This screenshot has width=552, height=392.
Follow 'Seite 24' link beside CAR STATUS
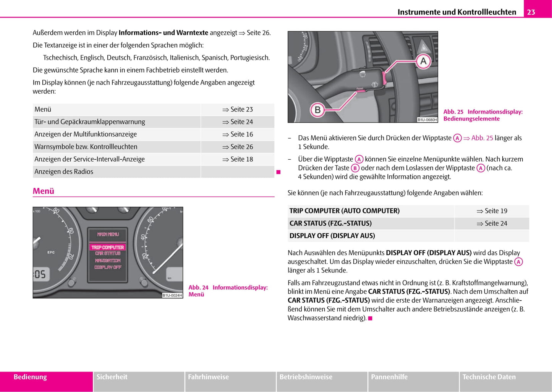coord(492,224)
